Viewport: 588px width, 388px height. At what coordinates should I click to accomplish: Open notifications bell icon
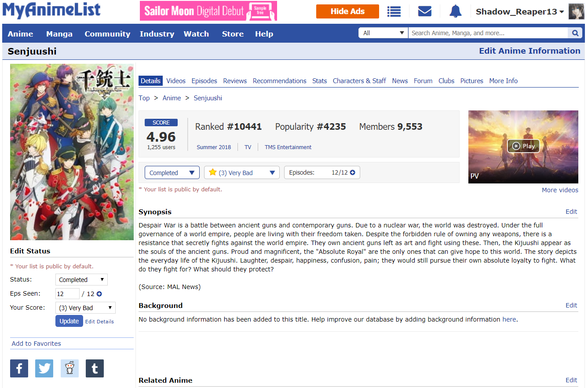click(x=455, y=11)
